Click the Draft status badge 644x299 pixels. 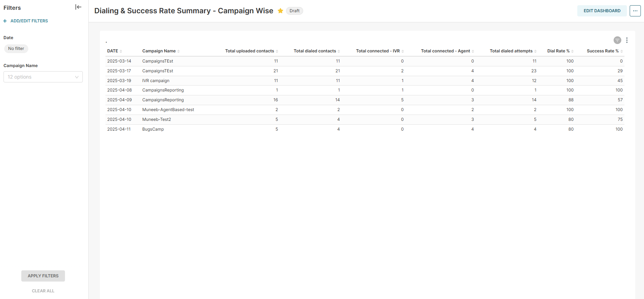point(294,11)
